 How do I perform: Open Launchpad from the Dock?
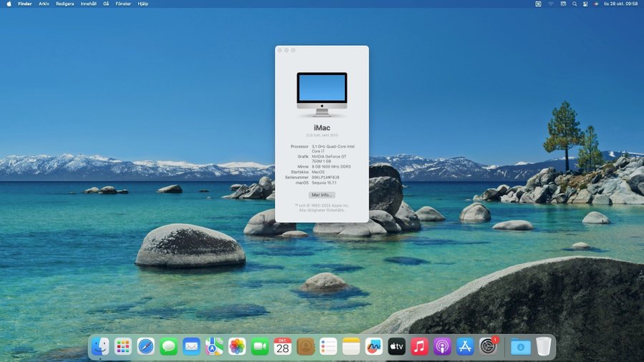click(x=123, y=346)
